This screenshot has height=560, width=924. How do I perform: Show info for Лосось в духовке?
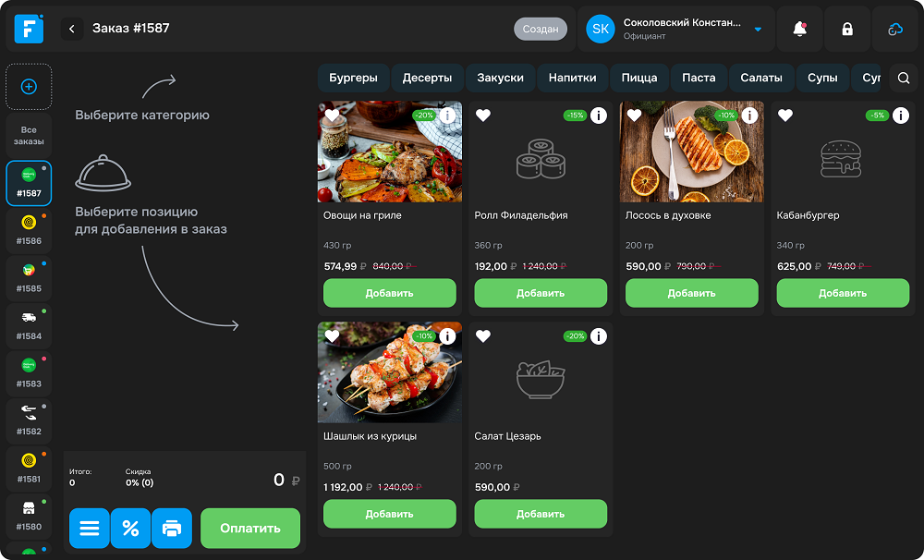[749, 116]
